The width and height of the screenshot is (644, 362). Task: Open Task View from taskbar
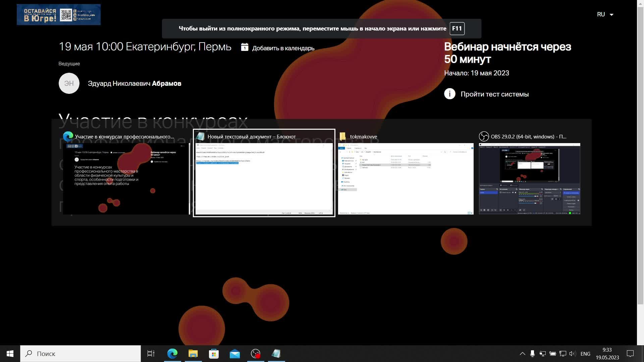click(x=151, y=354)
